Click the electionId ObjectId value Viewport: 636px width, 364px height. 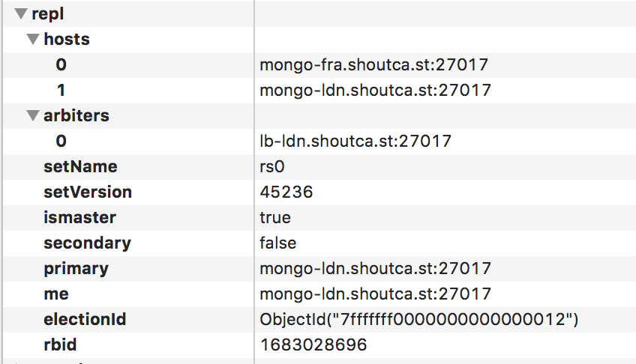tap(419, 320)
